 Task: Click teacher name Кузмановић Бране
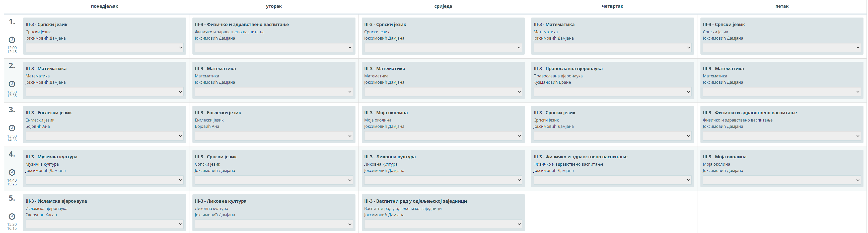click(x=552, y=82)
